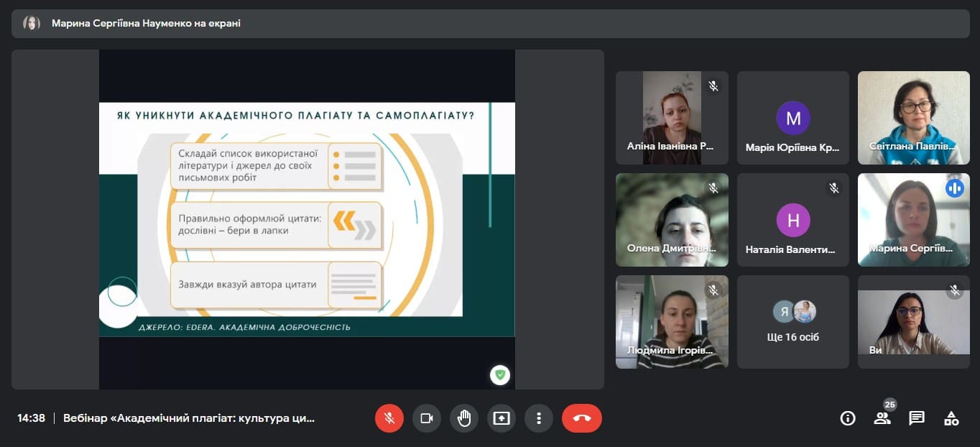This screenshot has height=447, width=980.
Task: Raise hand in the meeting
Action: click(x=464, y=418)
